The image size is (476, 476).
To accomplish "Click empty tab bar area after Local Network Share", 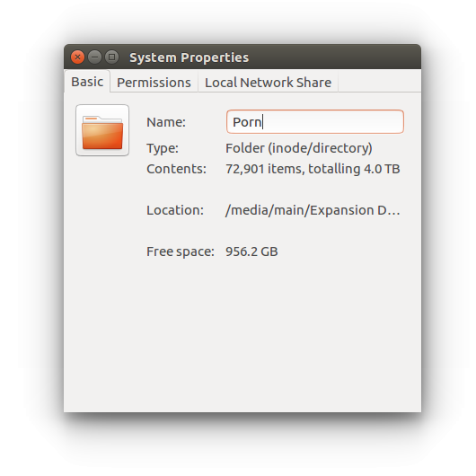I will [x=380, y=82].
